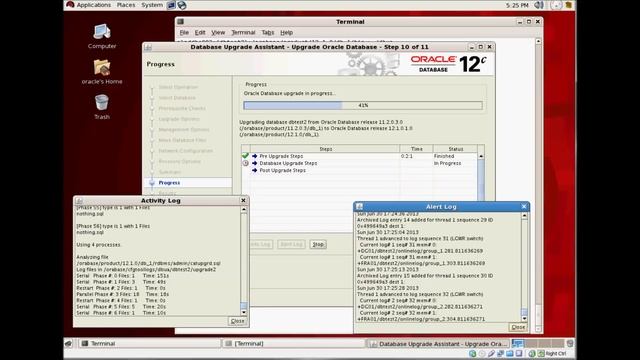Click the 'Finished' status cell
This screenshot has height=360, width=640.
[x=444, y=156]
